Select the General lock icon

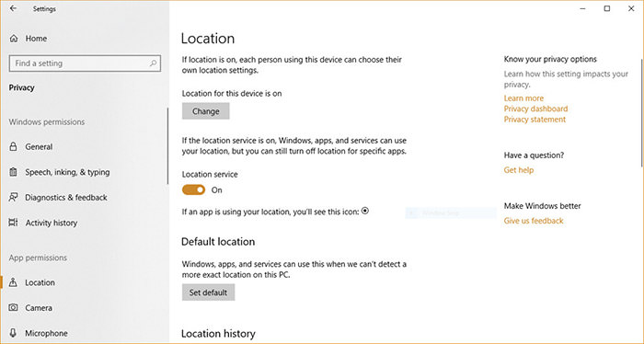[x=13, y=146]
